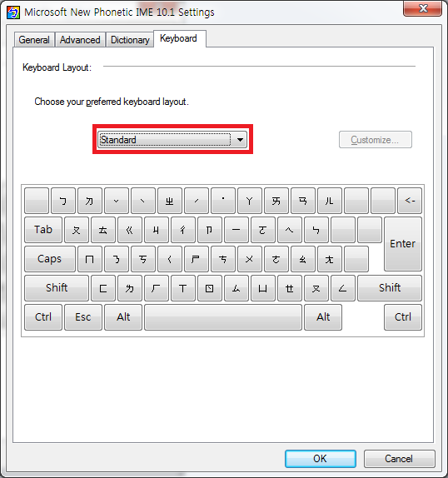The image size is (448, 478).
Task: Click the ㄊ key
Action: 103,230
